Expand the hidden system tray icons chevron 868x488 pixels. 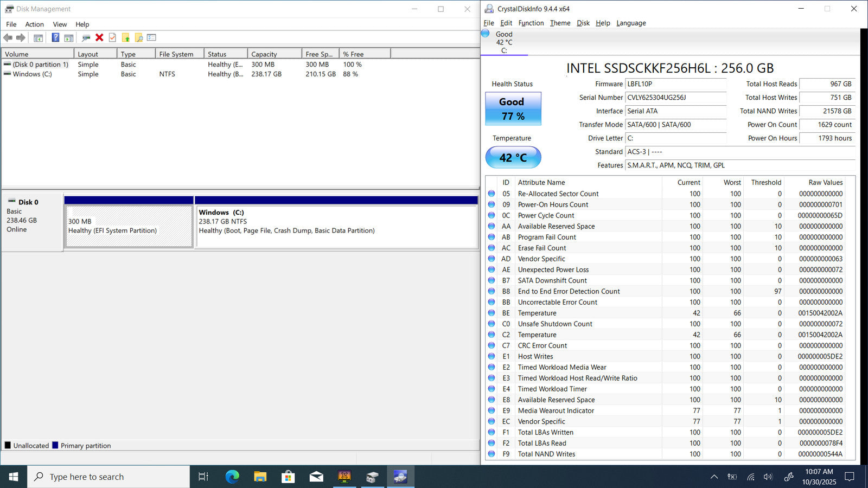714,477
